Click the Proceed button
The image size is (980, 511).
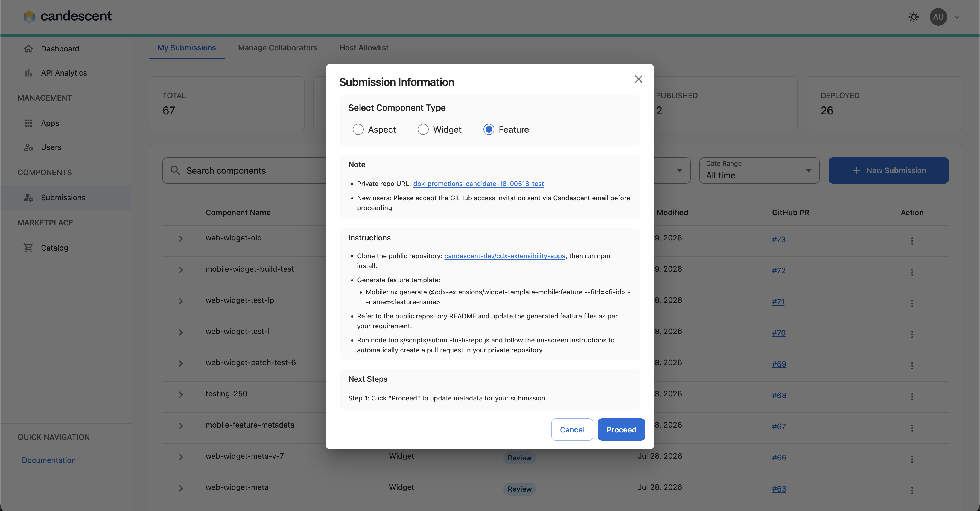pyautogui.click(x=621, y=429)
